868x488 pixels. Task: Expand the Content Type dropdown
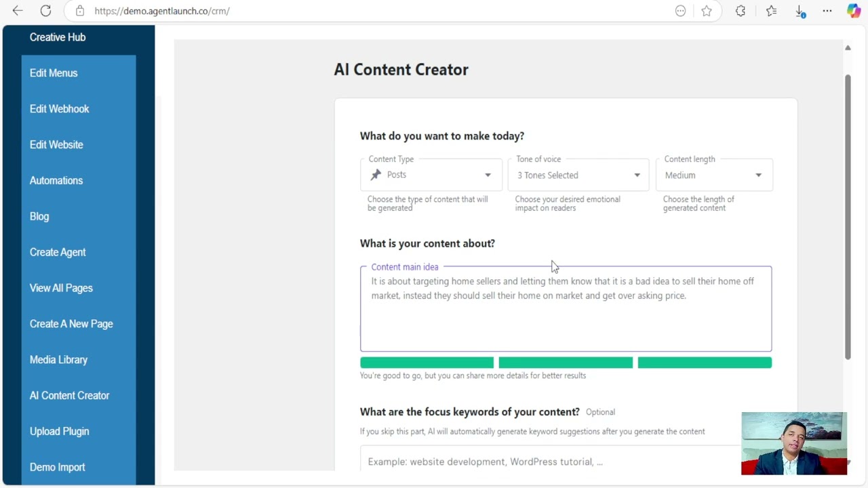(x=431, y=175)
